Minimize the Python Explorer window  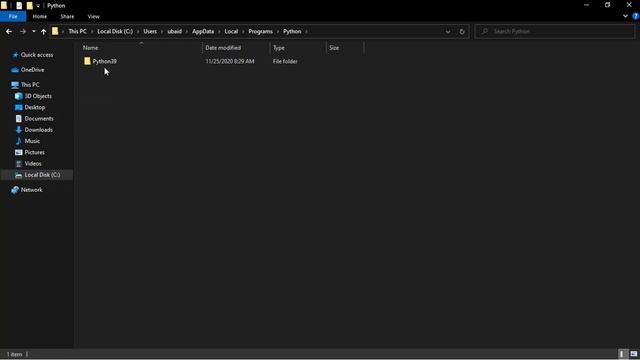[586, 5]
